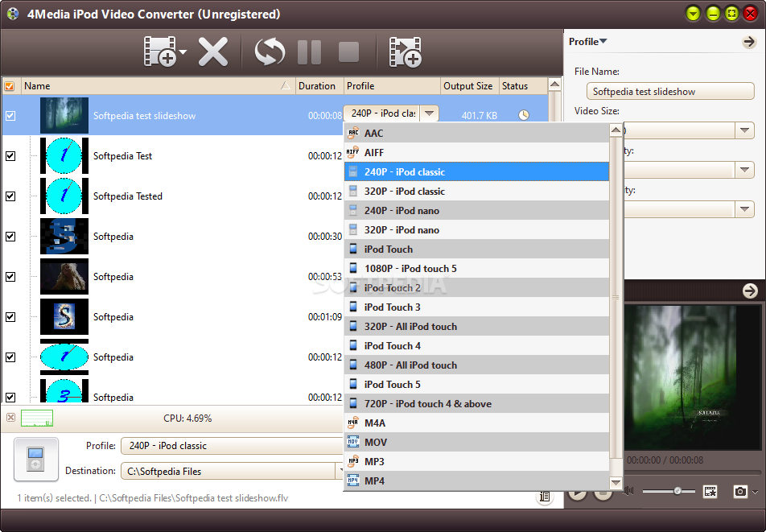Uncheck the Softpedia Test row checkbox
The image size is (766, 532).
[x=10, y=156]
